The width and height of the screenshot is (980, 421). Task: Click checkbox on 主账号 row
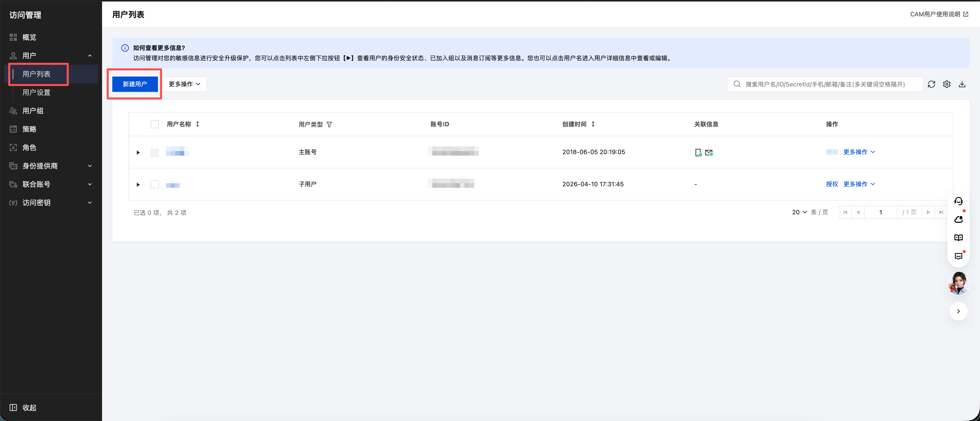click(x=154, y=152)
